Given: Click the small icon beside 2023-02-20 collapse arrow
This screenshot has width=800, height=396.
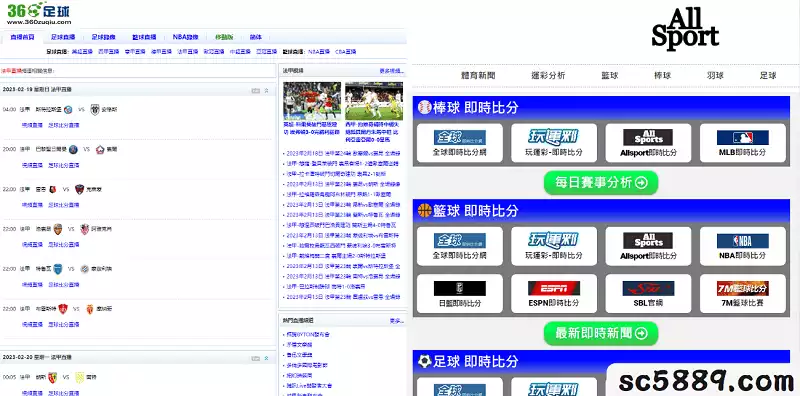Looking at the screenshot, I should point(256,358).
